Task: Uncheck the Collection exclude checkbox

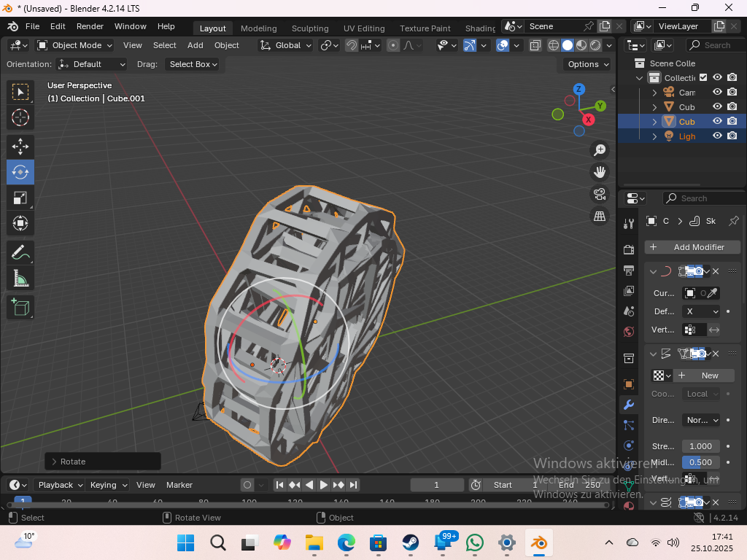Action: click(x=703, y=77)
